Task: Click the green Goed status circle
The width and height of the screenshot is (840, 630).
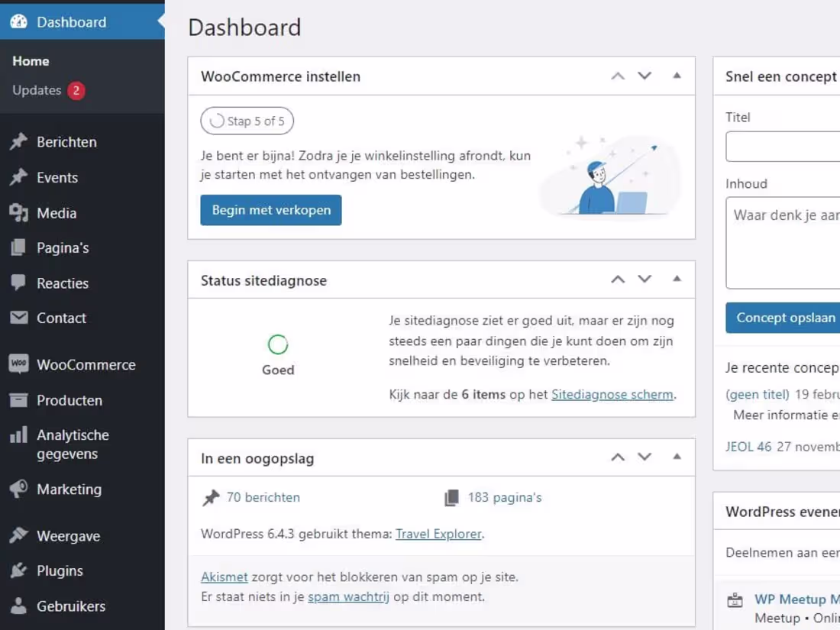Action: [x=278, y=344]
